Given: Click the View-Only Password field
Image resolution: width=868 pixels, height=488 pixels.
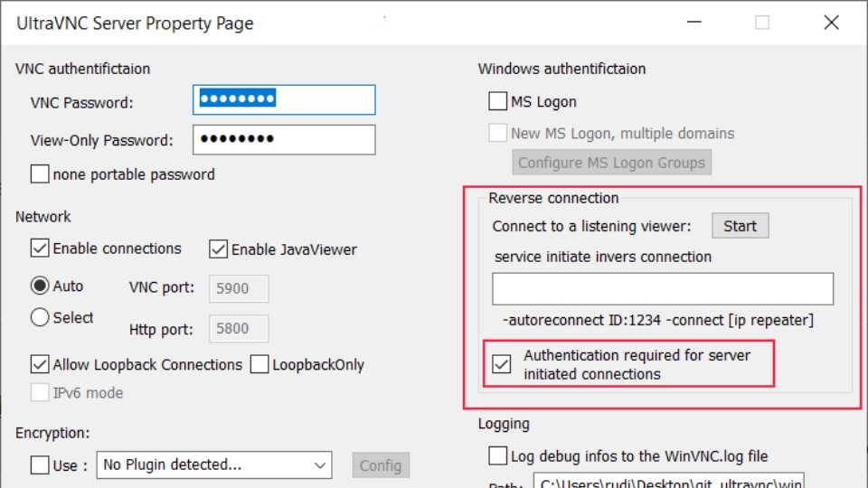Looking at the screenshot, I should (284, 139).
